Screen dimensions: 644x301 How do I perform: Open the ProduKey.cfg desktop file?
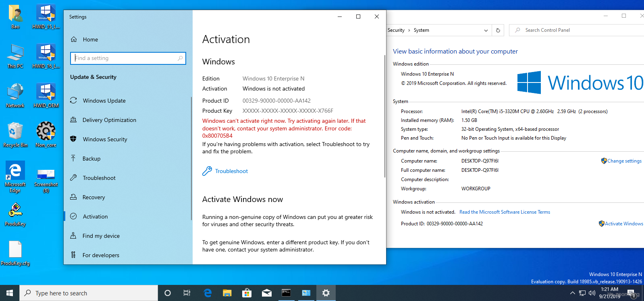tap(15, 254)
